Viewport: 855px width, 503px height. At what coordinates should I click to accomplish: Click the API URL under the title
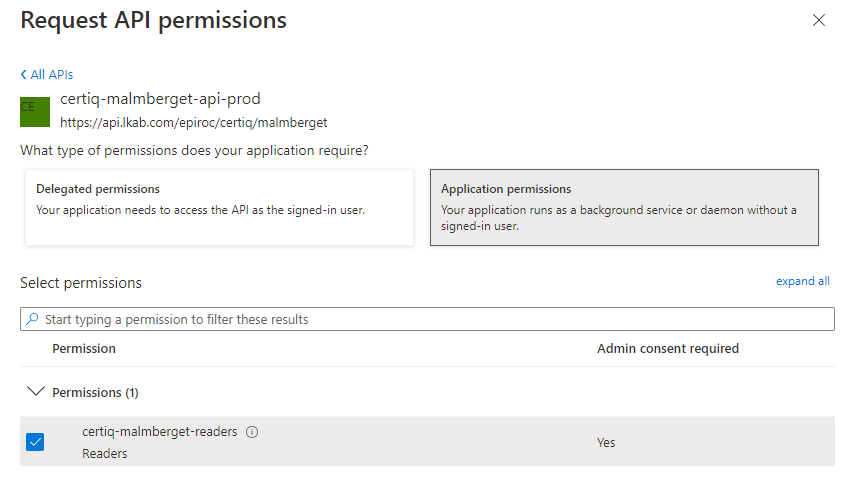coord(193,123)
